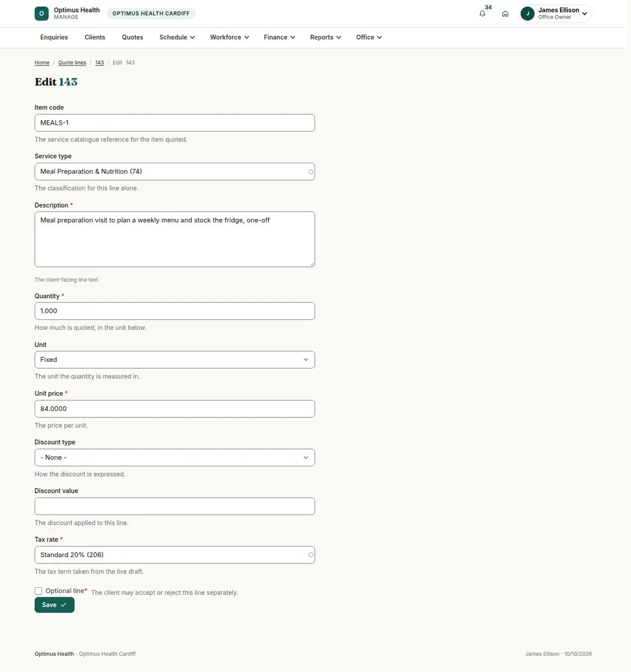Image resolution: width=631 pixels, height=672 pixels.
Task: Open the Unit dropdown
Action: pyautogui.click(x=175, y=360)
